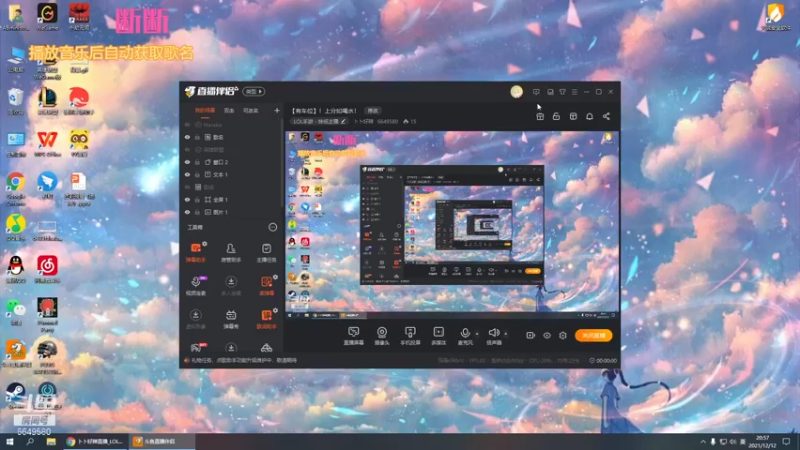Open WeGame desktop shortcut
The image size is (800, 450).
pos(47,16)
